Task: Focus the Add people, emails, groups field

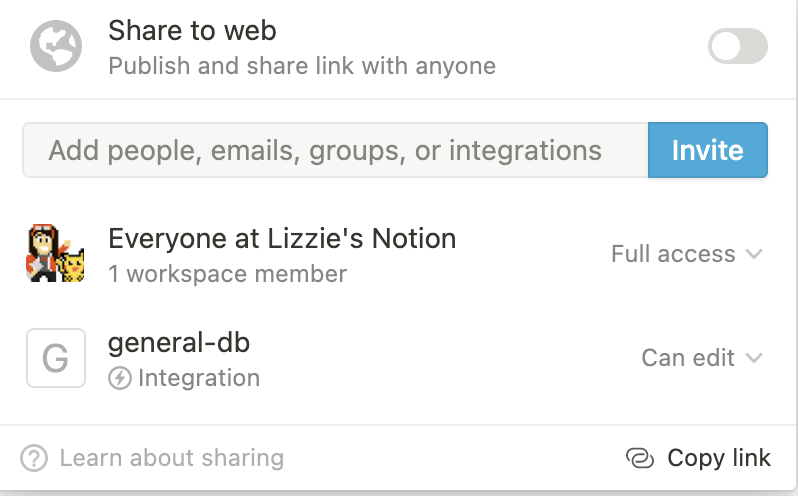Action: coord(335,150)
